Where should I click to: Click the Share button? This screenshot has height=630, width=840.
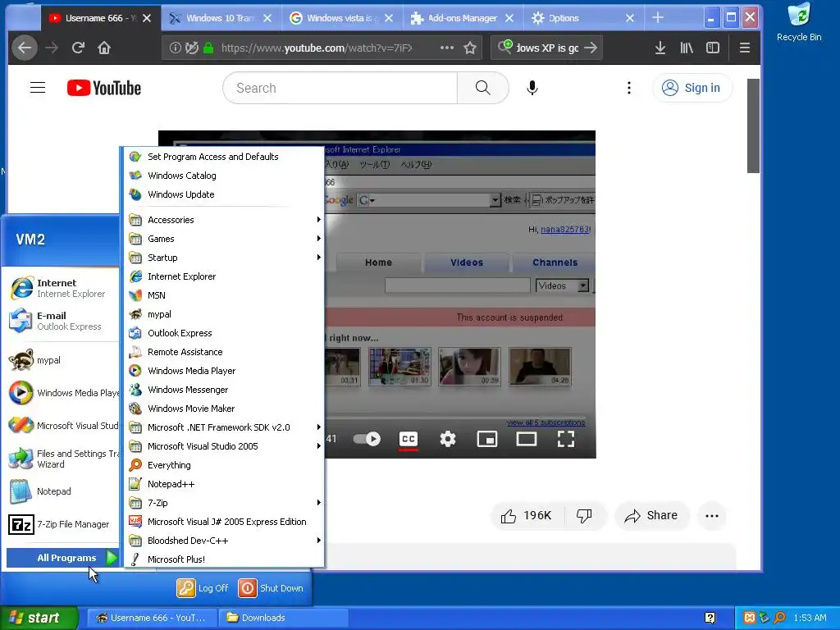tap(651, 515)
